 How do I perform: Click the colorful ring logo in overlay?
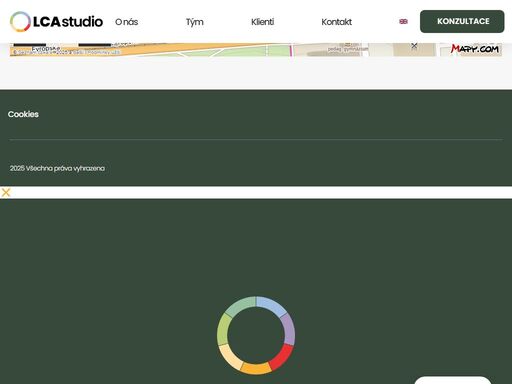(256, 335)
